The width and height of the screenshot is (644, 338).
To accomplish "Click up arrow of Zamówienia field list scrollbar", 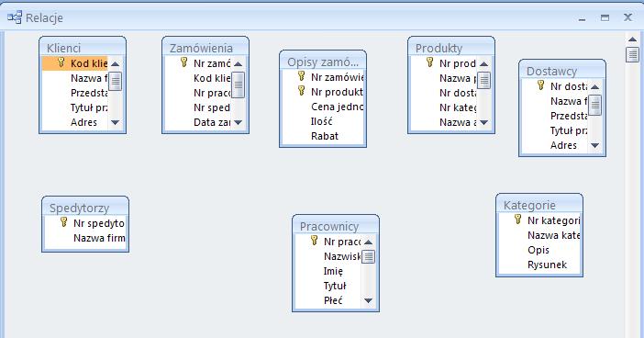I will point(238,63).
